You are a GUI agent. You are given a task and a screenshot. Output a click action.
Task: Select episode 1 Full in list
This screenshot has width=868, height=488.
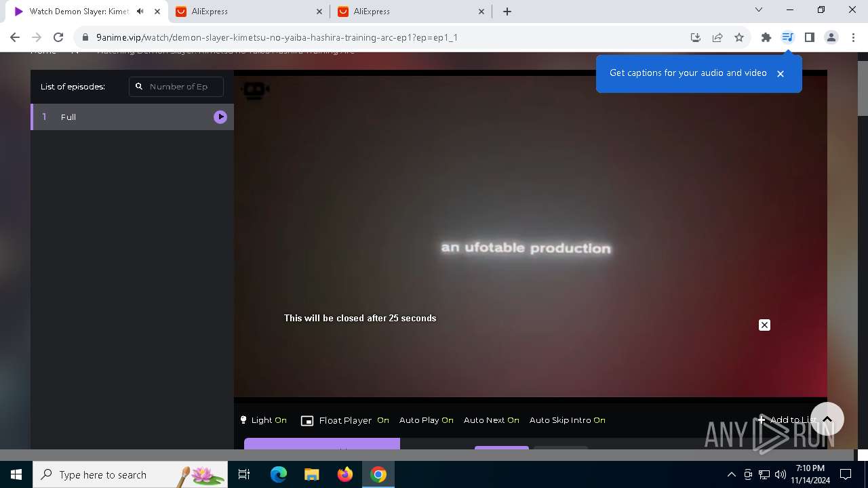point(132,117)
